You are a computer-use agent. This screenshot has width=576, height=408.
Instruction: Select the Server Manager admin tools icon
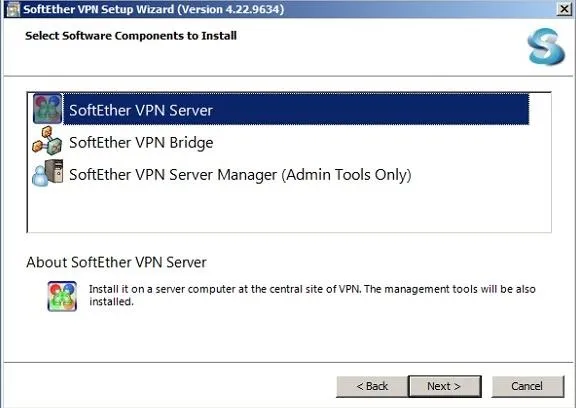pos(47,173)
